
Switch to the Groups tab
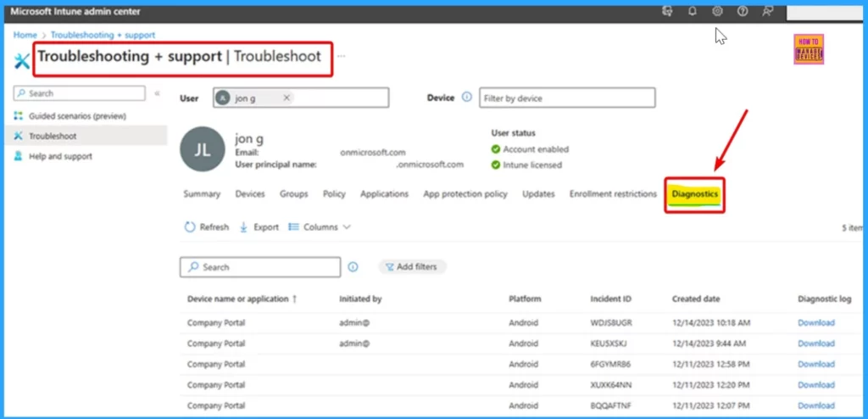(x=293, y=194)
